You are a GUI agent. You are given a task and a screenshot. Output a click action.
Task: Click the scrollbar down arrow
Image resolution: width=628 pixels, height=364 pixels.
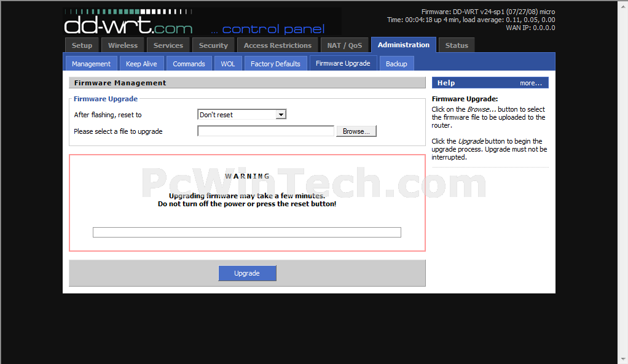pyautogui.click(x=623, y=359)
